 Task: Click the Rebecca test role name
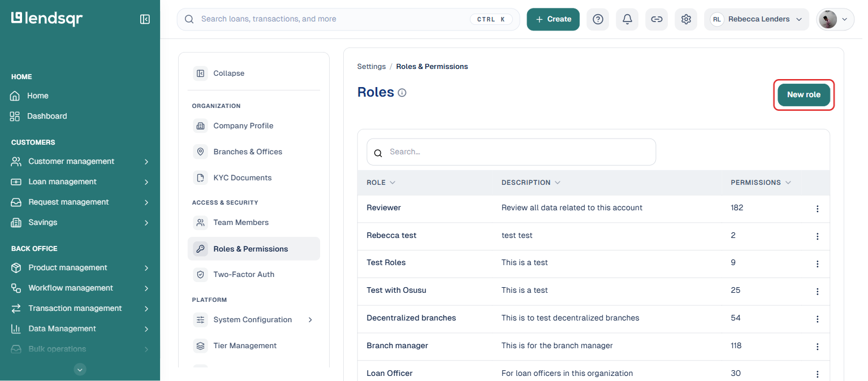pyautogui.click(x=391, y=236)
